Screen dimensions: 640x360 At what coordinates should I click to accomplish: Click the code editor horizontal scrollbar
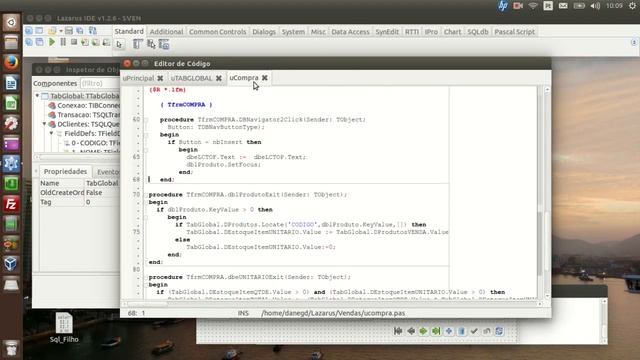point(333,304)
